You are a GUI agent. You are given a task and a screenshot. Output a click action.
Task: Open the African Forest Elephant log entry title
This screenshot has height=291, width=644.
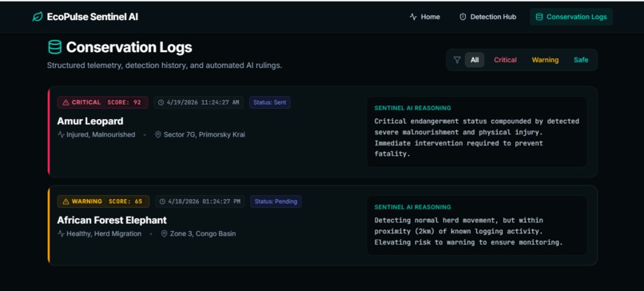[112, 221]
